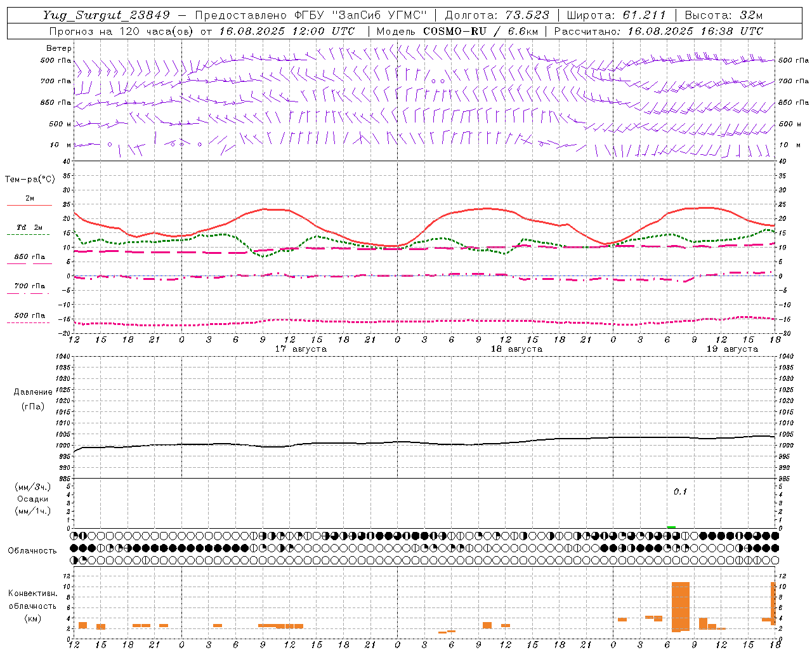This screenshot has height=650, width=812.
Task: Select the (гПа) unit under Давление
Action: (x=33, y=406)
